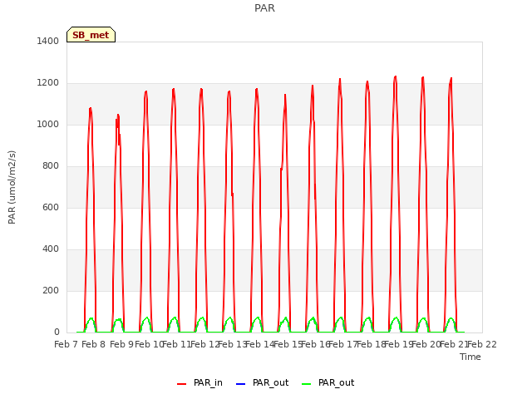The image size is (532, 399).
Task: Click the blue PAR_out legend swatch
Action: (x=240, y=384)
